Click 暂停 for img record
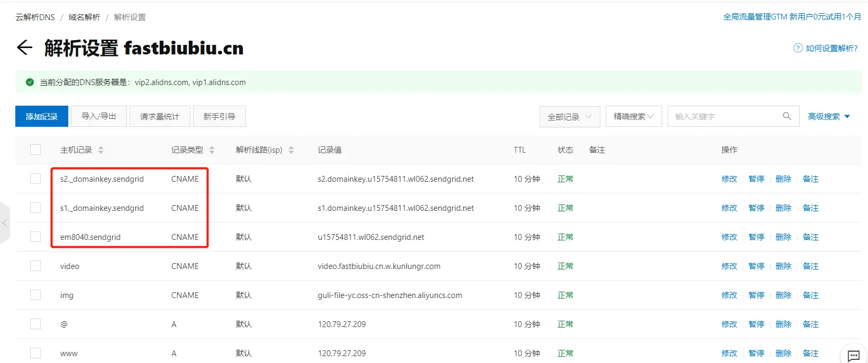Screen dimensions: 868x363 [x=756, y=295]
